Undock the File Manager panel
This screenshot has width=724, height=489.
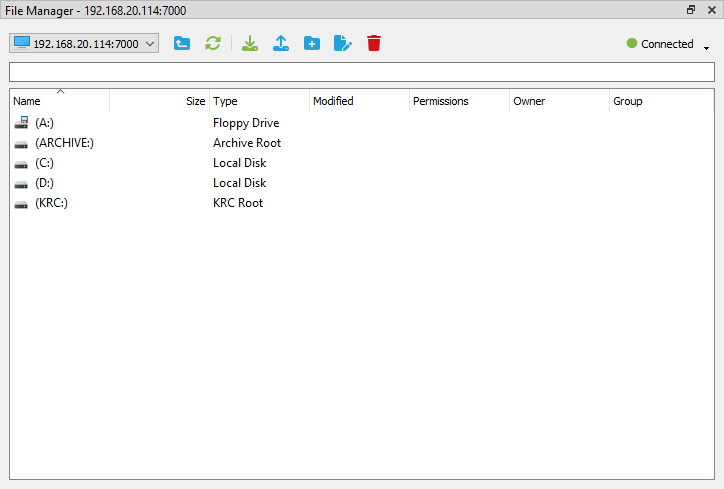click(x=691, y=9)
